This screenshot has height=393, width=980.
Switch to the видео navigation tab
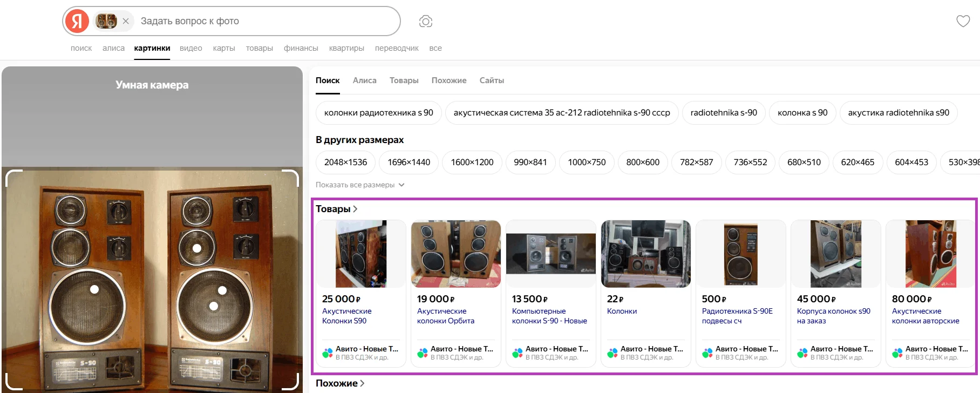tap(190, 48)
